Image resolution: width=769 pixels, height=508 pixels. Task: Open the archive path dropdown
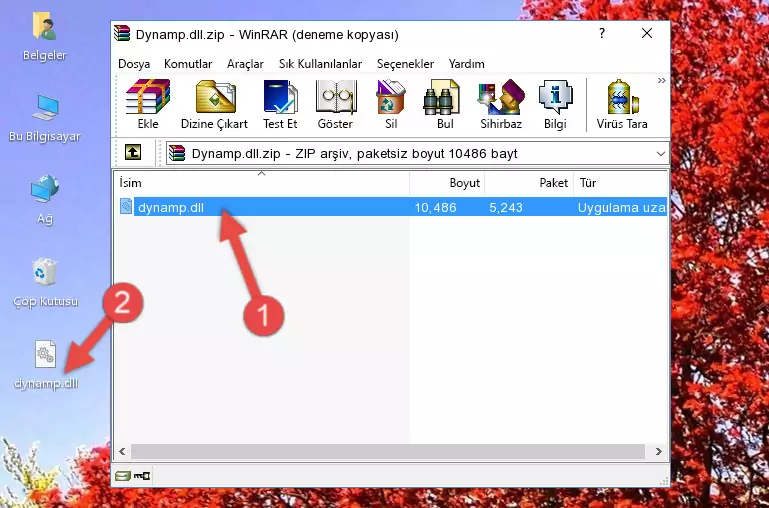(661, 154)
